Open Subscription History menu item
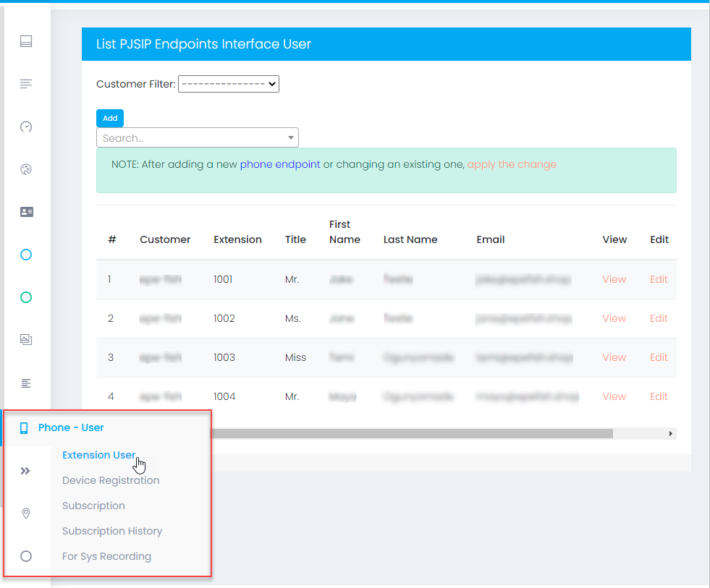 [x=112, y=531]
